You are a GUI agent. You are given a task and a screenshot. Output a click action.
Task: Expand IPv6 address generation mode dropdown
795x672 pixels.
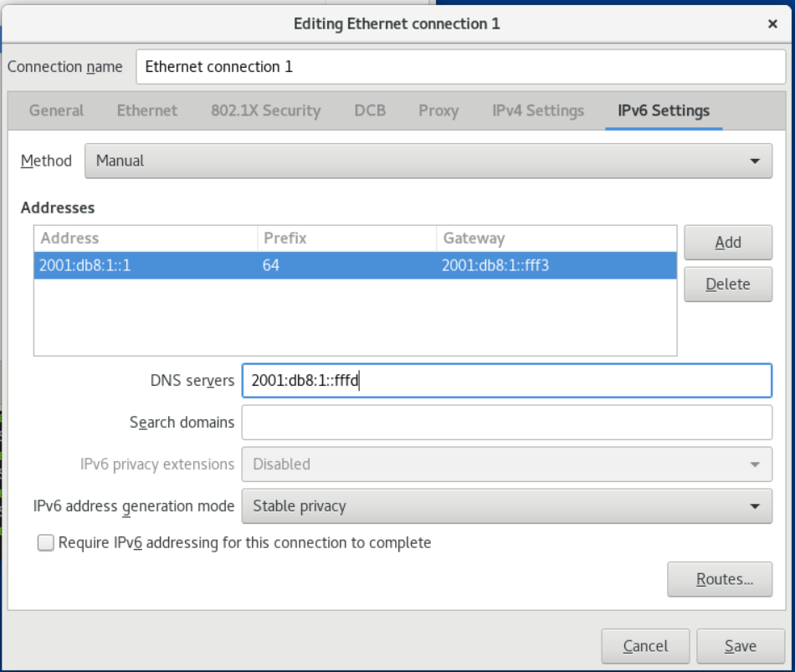(x=506, y=506)
